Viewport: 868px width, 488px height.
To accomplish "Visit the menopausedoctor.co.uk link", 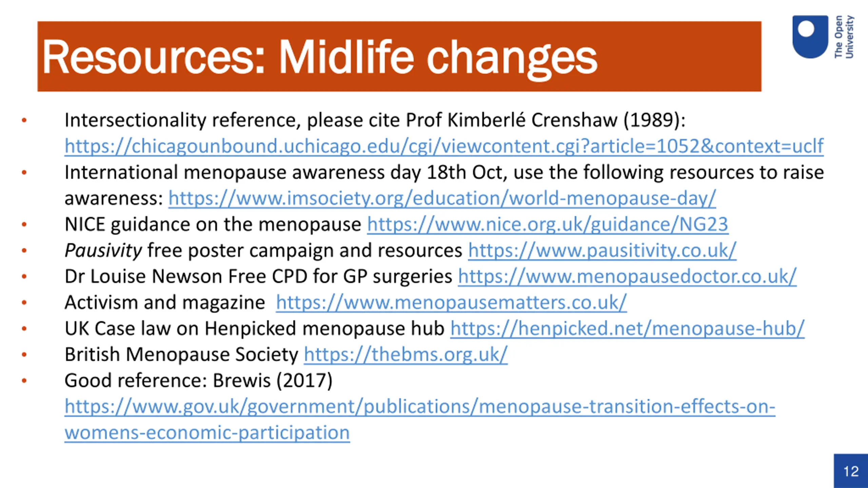I will pyautogui.click(x=627, y=276).
